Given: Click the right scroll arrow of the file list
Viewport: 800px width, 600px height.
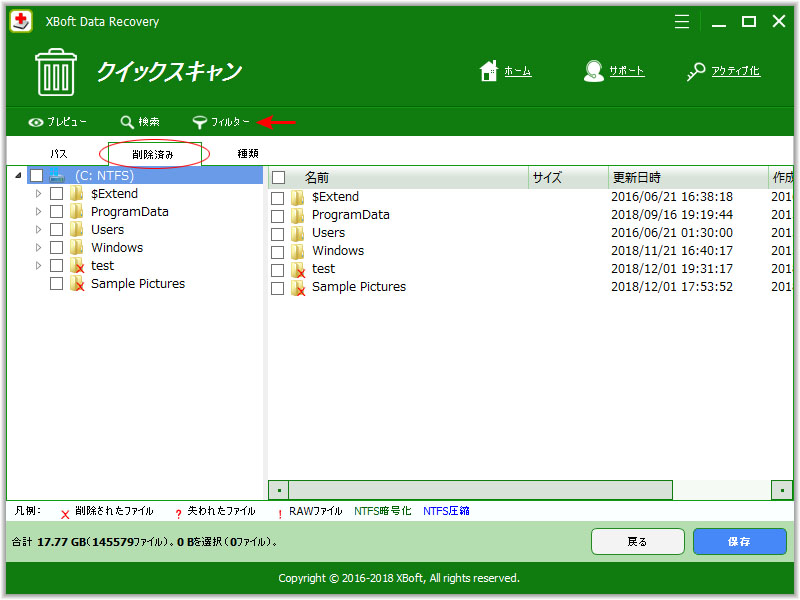Looking at the screenshot, I should tap(782, 490).
